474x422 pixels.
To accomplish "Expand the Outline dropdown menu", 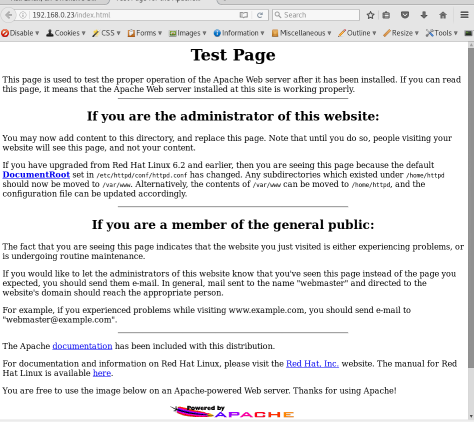I will [x=357, y=33].
